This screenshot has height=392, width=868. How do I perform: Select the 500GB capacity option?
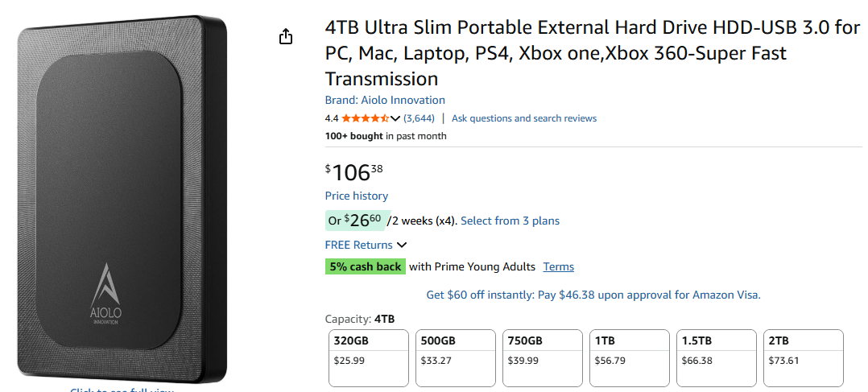pos(456,350)
